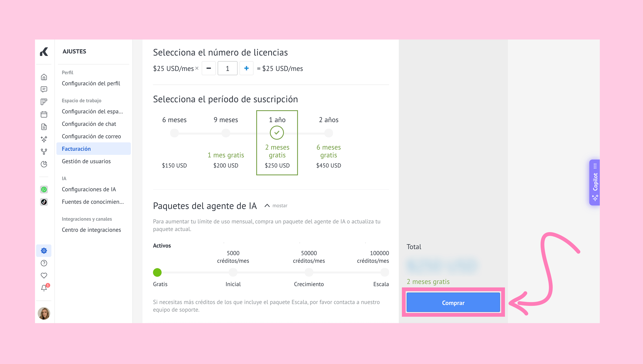Decrease license count with minus button

coord(209,68)
